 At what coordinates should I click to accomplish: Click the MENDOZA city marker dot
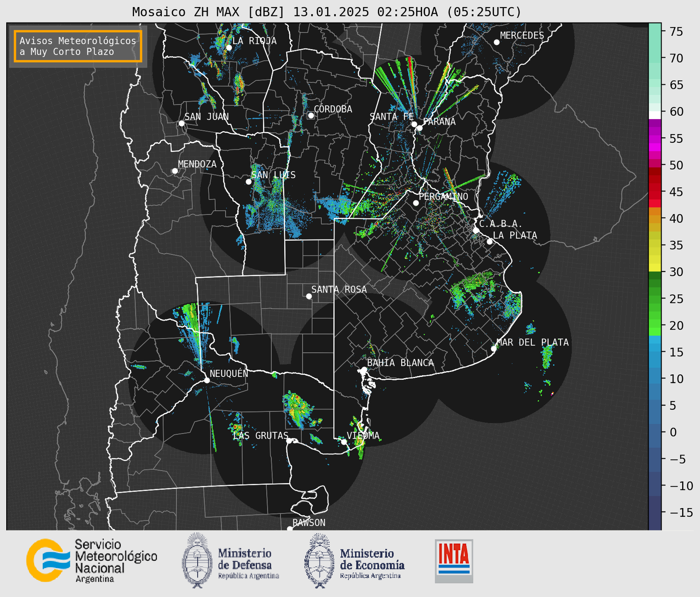click(x=175, y=171)
